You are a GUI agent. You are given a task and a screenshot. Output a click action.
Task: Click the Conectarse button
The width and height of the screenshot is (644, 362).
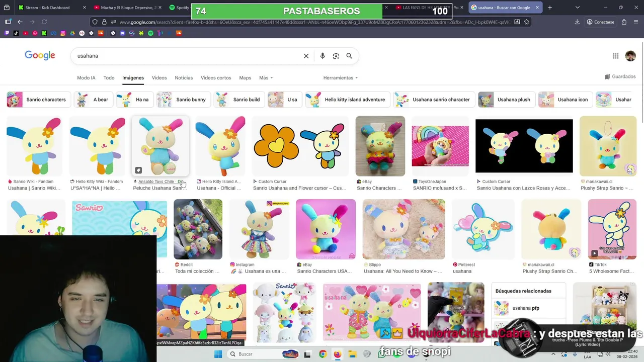(600, 22)
